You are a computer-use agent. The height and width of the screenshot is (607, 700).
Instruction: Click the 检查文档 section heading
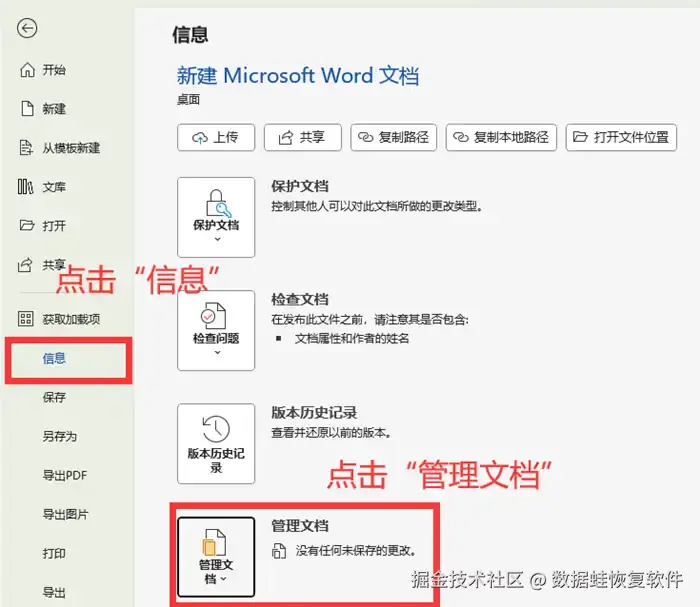(300, 299)
